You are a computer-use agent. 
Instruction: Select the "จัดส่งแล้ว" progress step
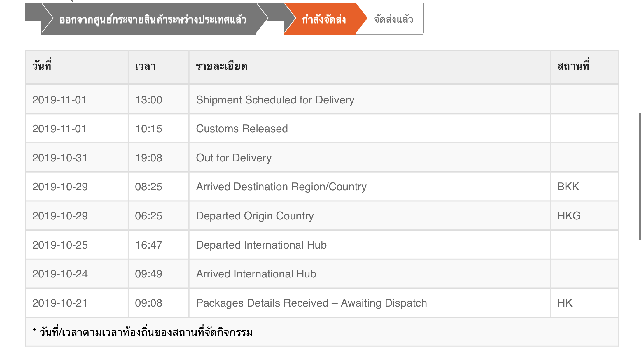click(393, 19)
